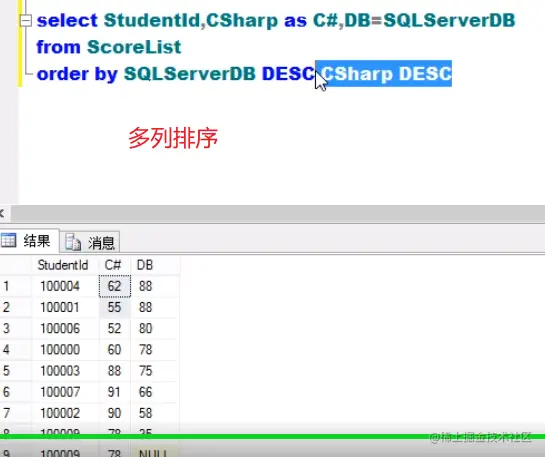Image resolution: width=545 pixels, height=457 pixels.
Task: Click cell 100006 in StudentId column
Action: coord(65,329)
